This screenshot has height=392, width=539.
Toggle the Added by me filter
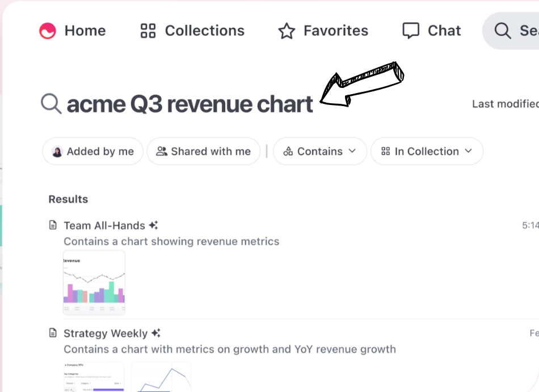coord(93,151)
